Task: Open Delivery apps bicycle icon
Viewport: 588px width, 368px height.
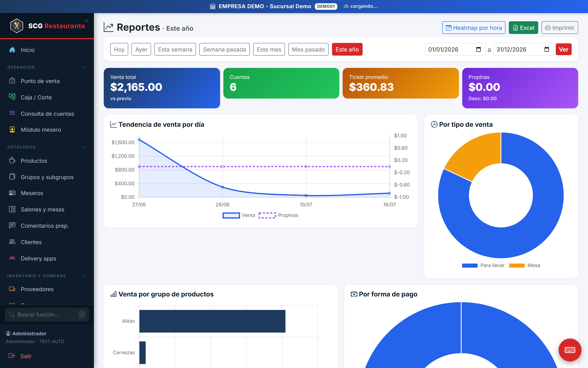Action: (12, 258)
